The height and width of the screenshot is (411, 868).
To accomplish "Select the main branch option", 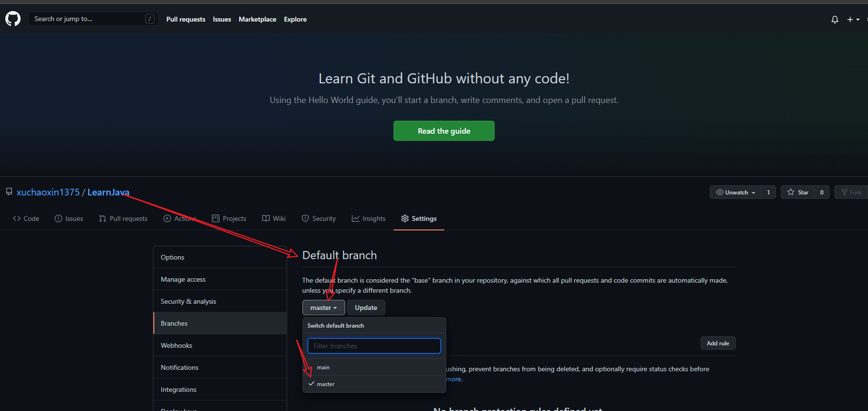I will [374, 367].
